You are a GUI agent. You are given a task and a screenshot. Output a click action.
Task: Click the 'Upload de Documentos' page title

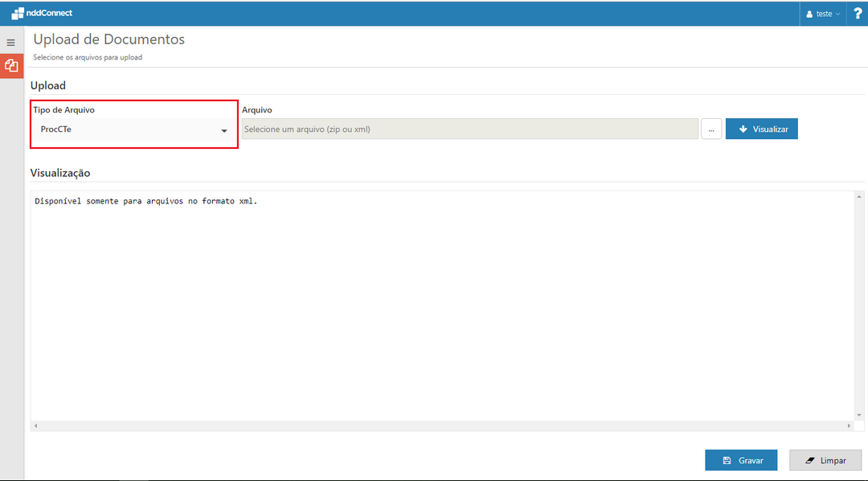point(109,39)
